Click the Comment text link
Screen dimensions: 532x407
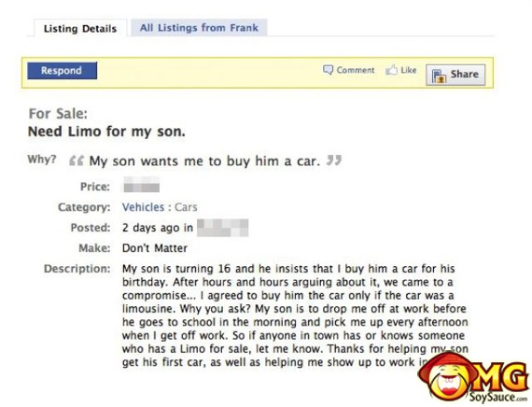pos(356,70)
